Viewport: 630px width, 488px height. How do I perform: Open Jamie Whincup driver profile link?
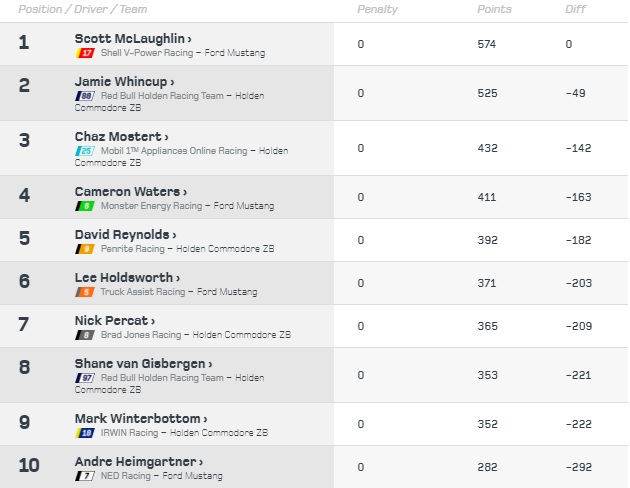tap(121, 81)
